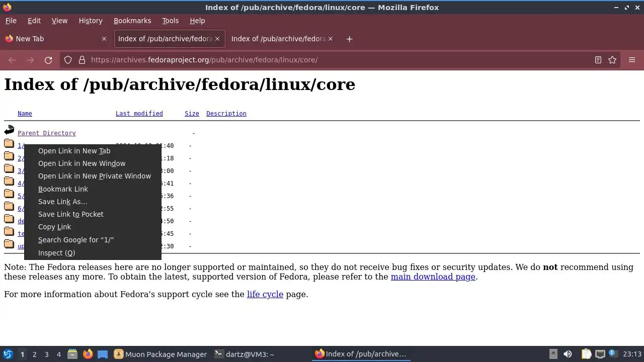Show site security info via padlock icon

(82, 60)
